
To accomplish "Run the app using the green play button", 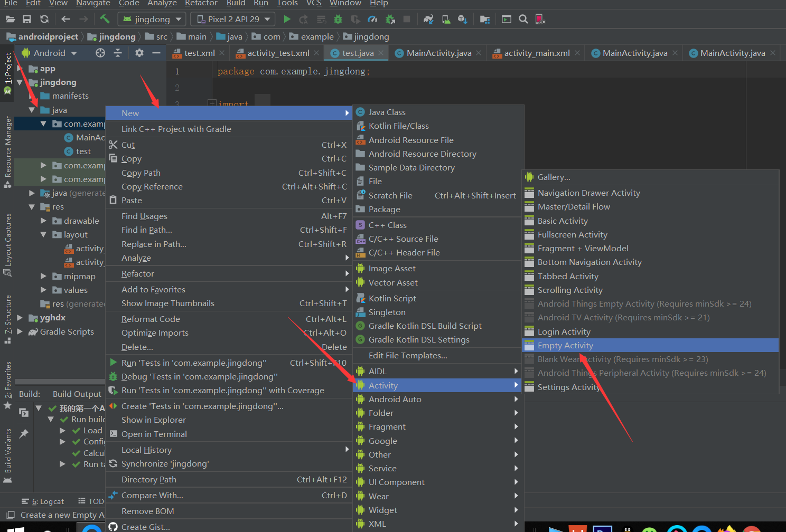I will coord(287,19).
